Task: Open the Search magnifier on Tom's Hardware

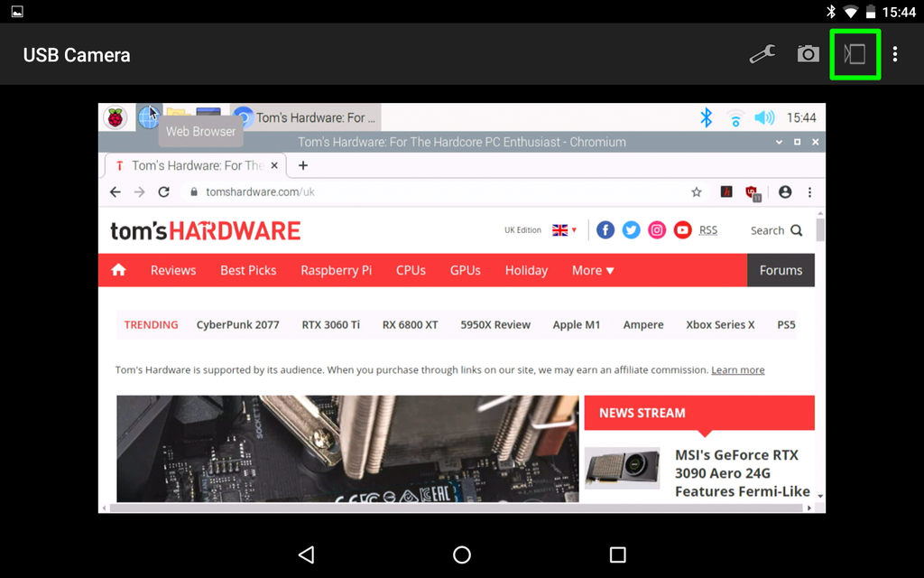Action: (796, 230)
